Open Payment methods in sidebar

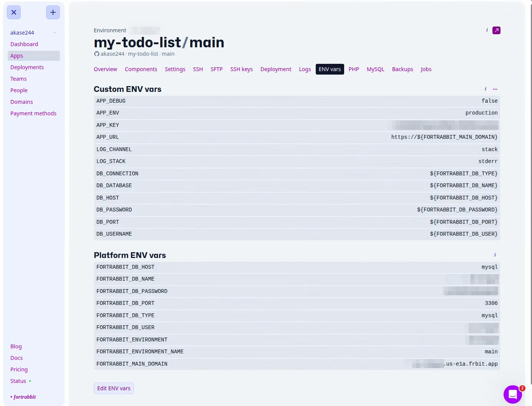point(33,113)
